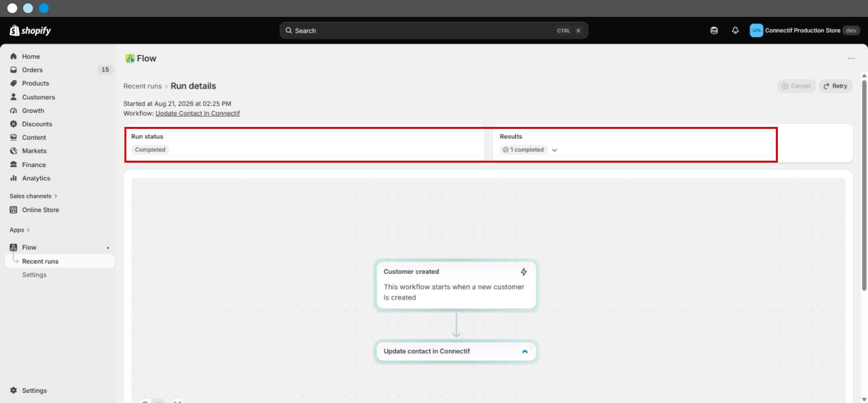Click the Completed run status badge

point(150,150)
